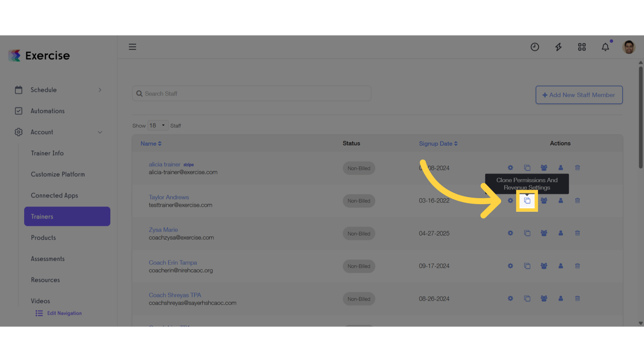This screenshot has height=362, width=644.
Task: Open the history clock icon
Action: point(535,47)
